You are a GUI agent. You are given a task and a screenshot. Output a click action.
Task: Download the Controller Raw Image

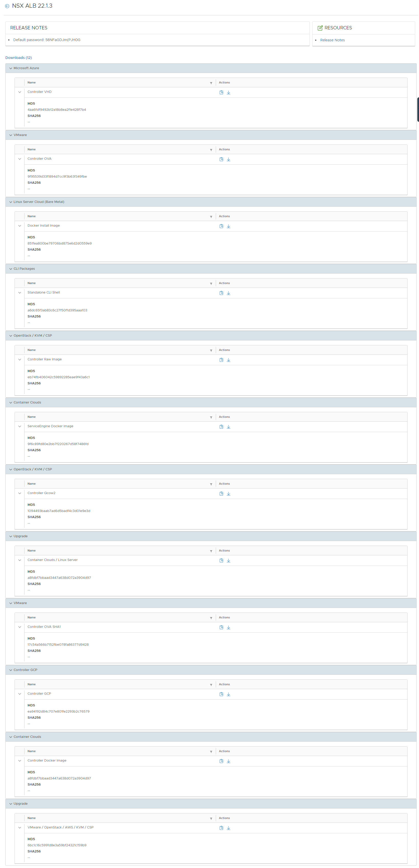[228, 360]
